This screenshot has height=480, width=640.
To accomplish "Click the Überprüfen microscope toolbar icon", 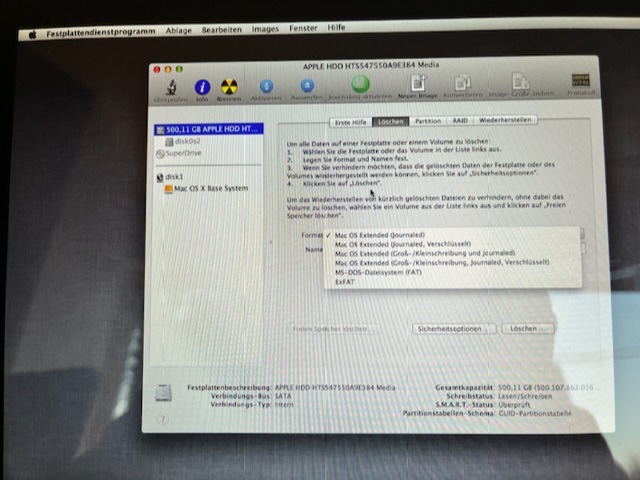I will [x=171, y=87].
